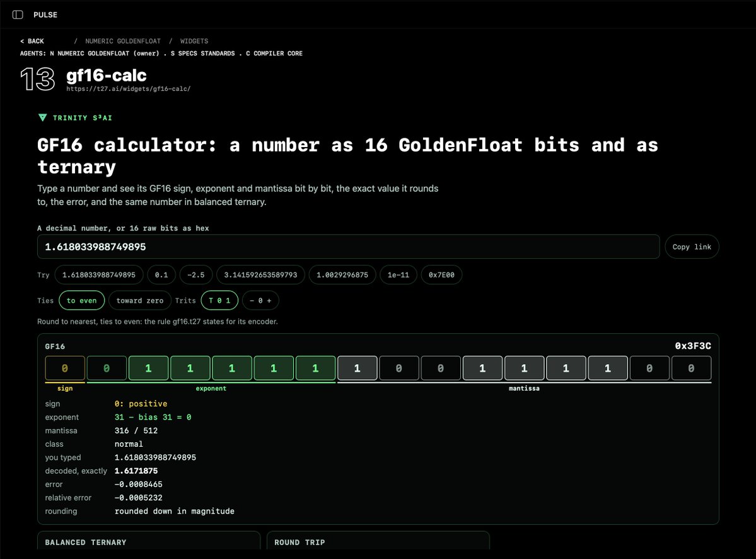
Task: Select ties 'to even' rounding
Action: pos(81,300)
